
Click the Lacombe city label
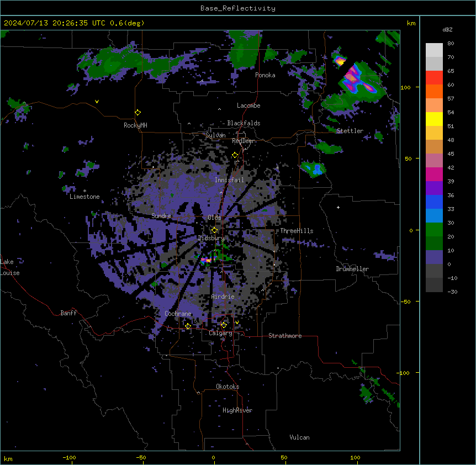point(248,105)
